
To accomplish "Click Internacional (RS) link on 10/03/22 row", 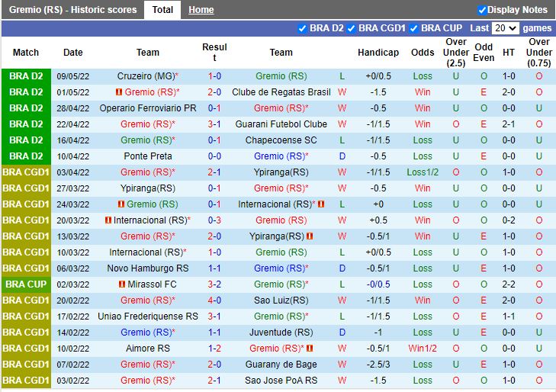I will click(146, 252).
